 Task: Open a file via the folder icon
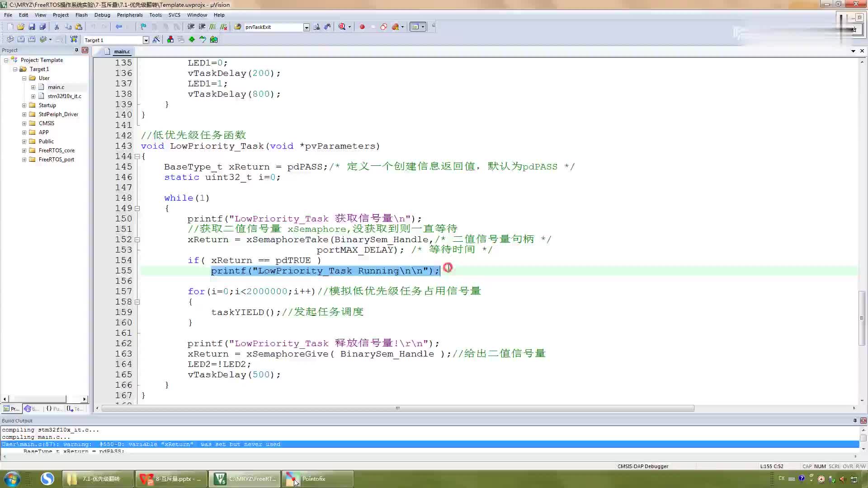pos(21,27)
